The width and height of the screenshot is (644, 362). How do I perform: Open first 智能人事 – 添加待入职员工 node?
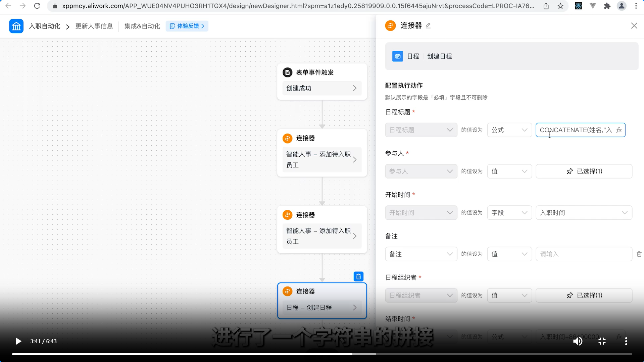click(x=322, y=160)
